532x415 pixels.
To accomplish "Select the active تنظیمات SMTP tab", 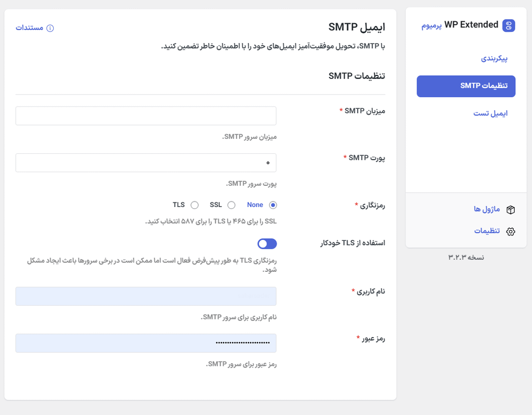I will (466, 86).
